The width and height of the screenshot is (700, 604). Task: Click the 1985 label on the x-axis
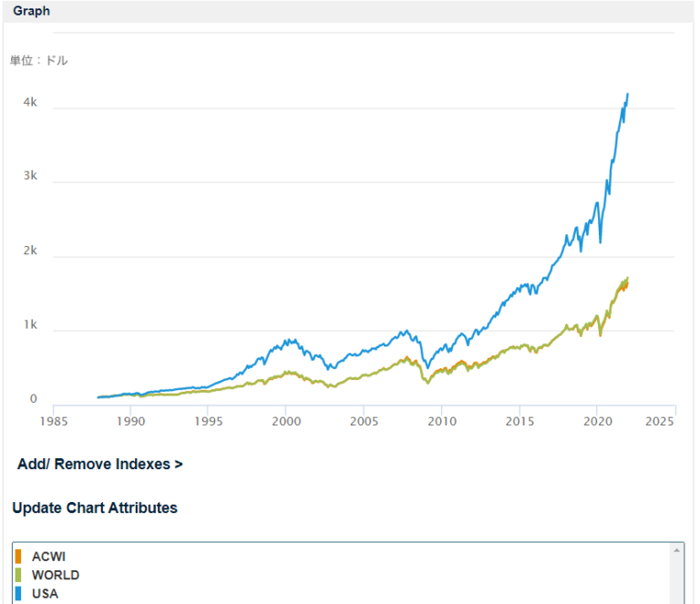(x=54, y=422)
